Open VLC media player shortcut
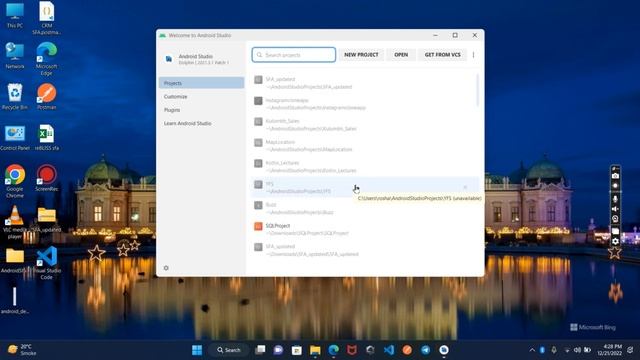This screenshot has height=360, width=640. pyautogui.click(x=15, y=222)
